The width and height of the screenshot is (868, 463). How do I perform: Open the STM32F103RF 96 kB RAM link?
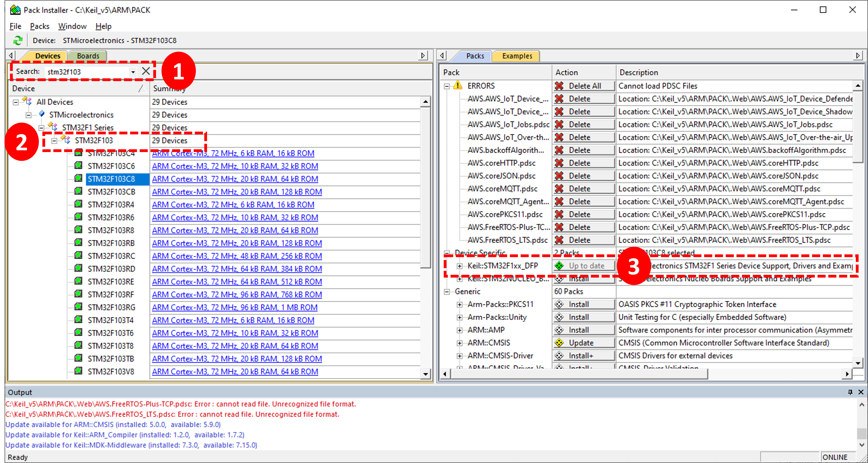tap(237, 294)
